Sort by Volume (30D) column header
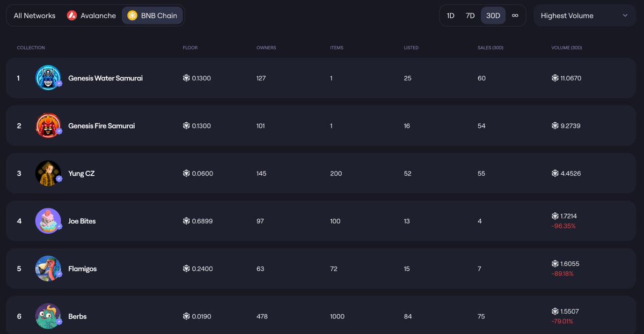644x334 pixels. (567, 48)
